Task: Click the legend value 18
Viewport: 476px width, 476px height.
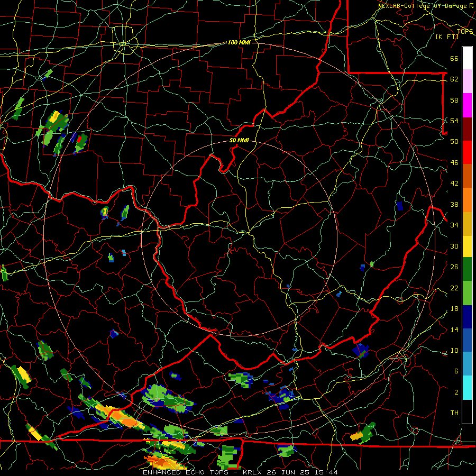Action: click(454, 309)
